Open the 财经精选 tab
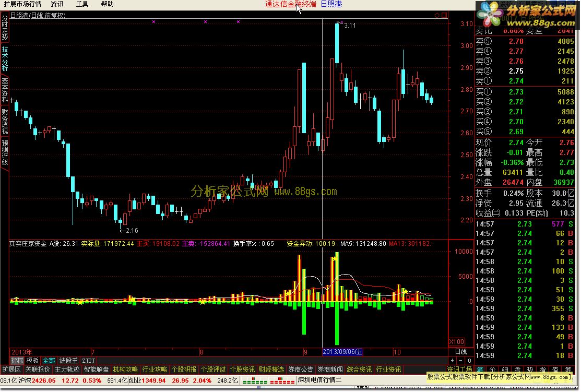The width and height of the screenshot is (581, 392). pyautogui.click(x=271, y=370)
